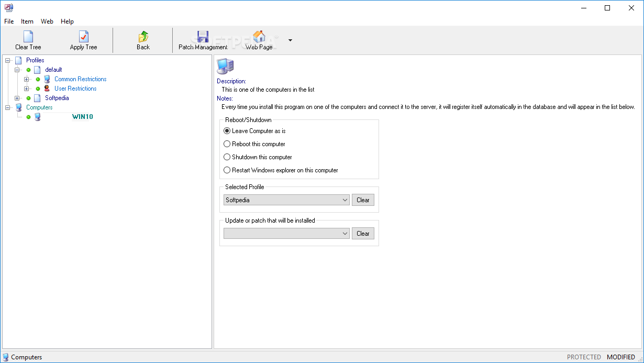Screen dimensions: 644x363
Task: Click green dot beside Common Restrictions
Action: click(38, 79)
